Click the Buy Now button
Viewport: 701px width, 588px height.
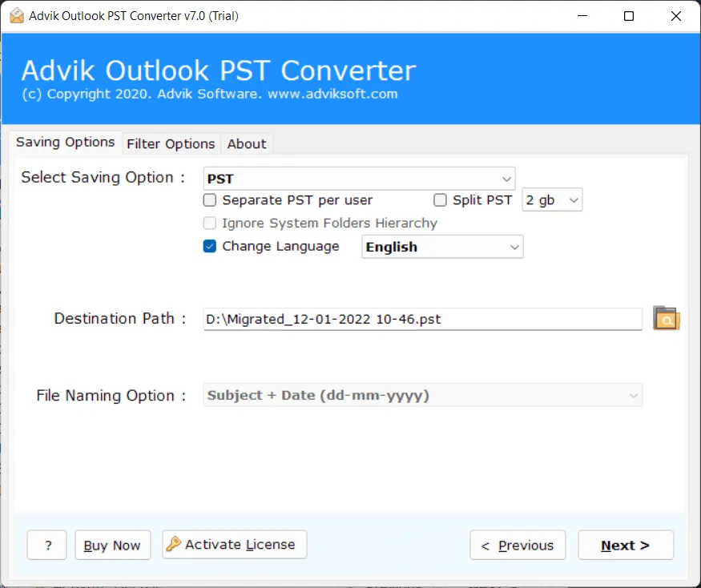[113, 545]
